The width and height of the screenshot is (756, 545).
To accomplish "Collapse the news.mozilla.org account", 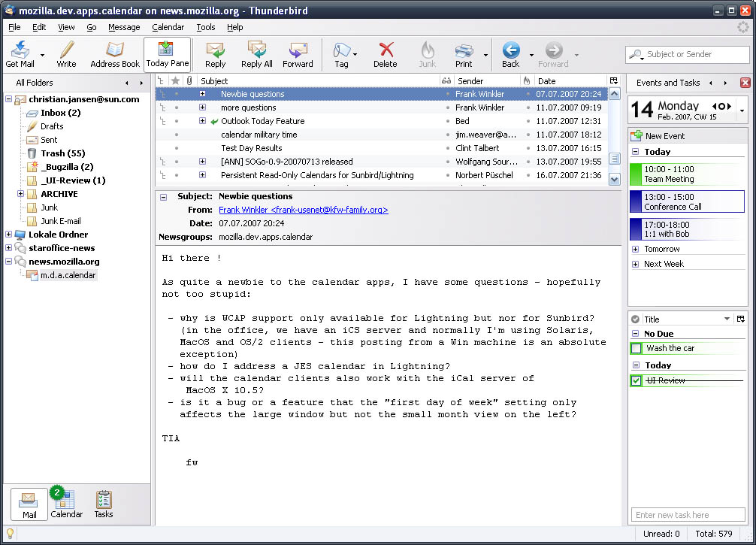I will click(x=9, y=261).
